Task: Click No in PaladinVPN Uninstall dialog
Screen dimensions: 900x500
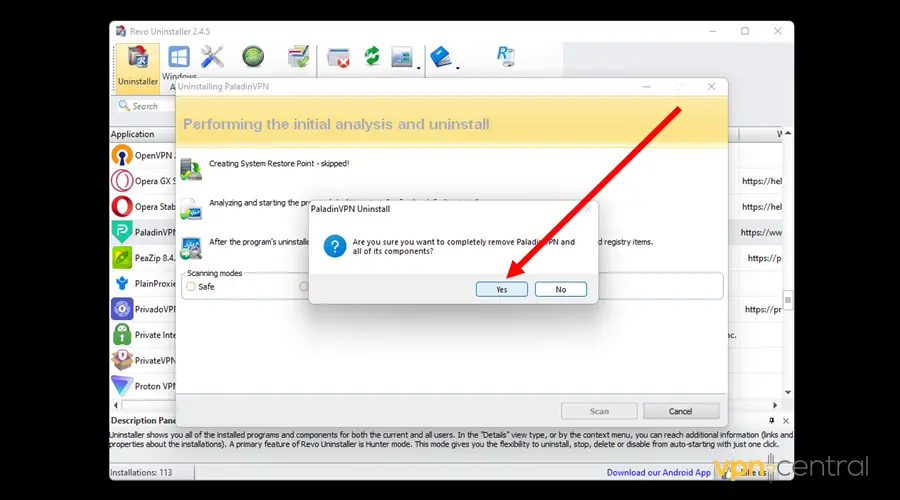Action: pyautogui.click(x=561, y=289)
